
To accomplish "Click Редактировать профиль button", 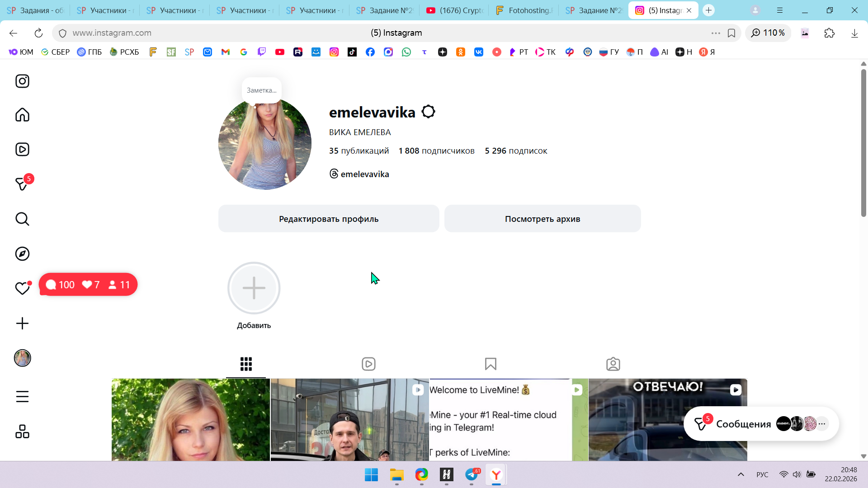I will click(x=329, y=219).
